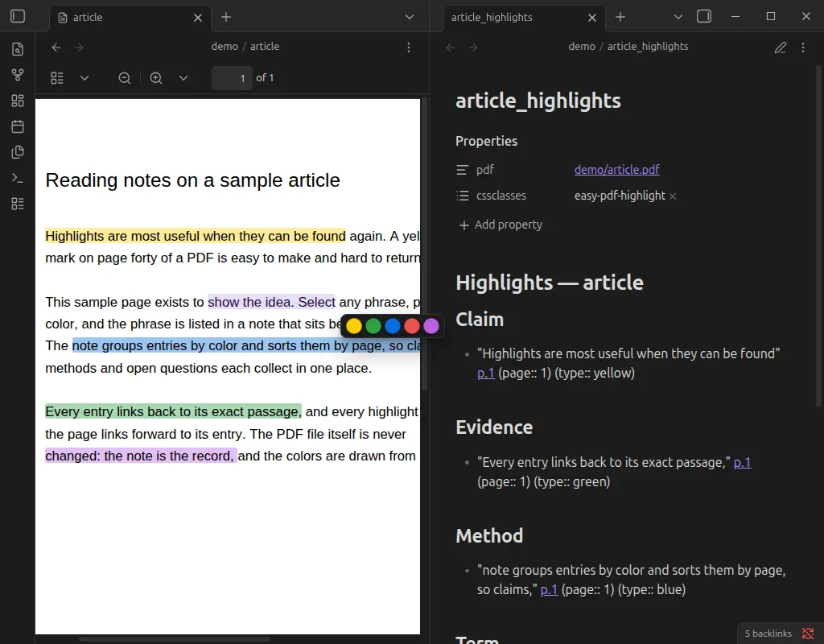Open demo/article.pdf link

tap(616, 169)
